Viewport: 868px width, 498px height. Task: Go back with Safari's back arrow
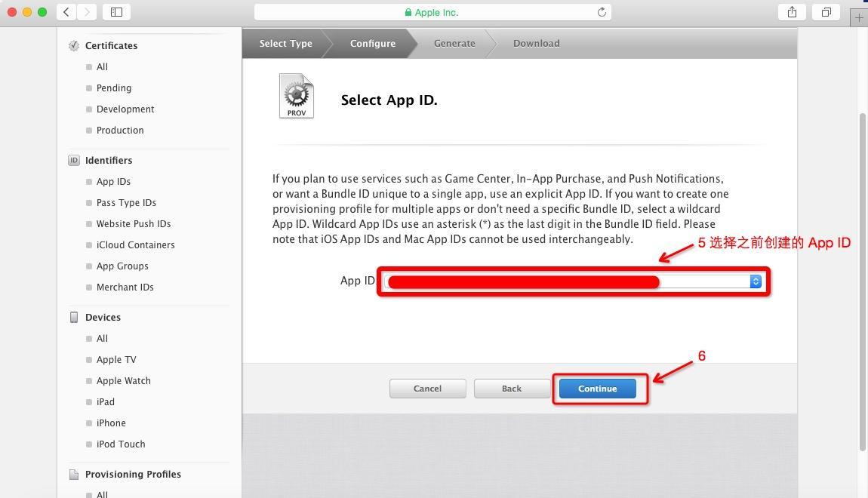pyautogui.click(x=66, y=11)
